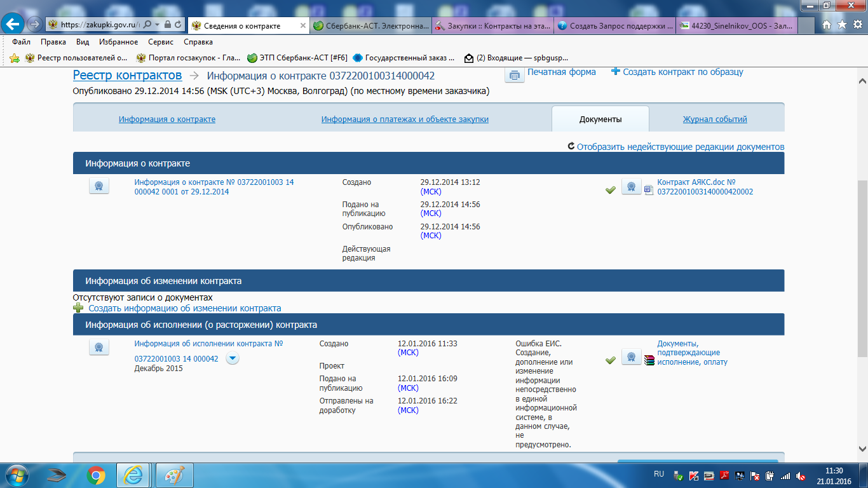Open browser Tools gear icon
Viewport: 868px width, 488px height.
click(857, 25)
